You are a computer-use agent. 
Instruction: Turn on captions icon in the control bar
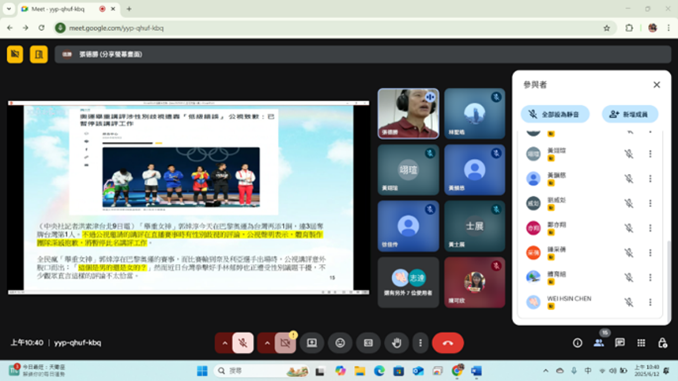368,343
